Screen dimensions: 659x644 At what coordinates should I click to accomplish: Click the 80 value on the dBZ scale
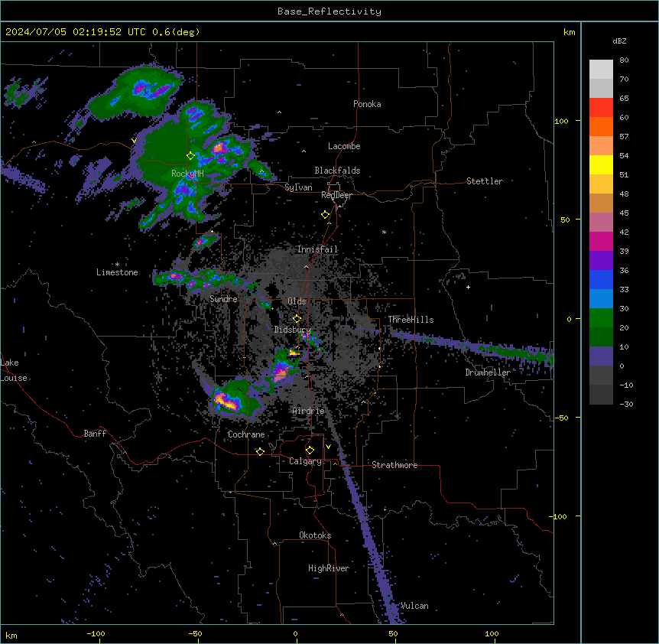(624, 60)
